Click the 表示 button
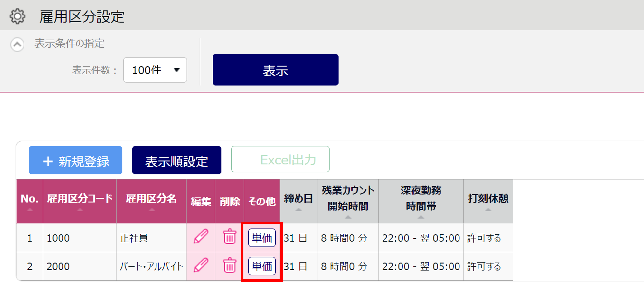Image resolution: width=644 pixels, height=297 pixels. 276,70
